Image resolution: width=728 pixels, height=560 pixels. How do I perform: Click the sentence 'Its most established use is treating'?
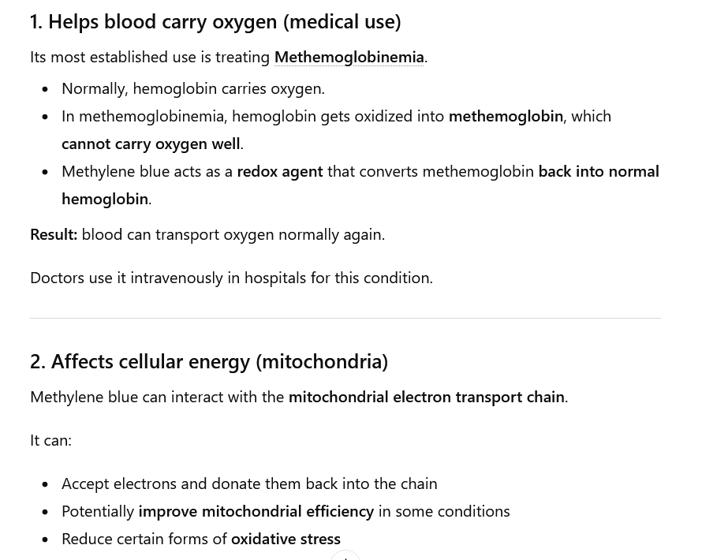coord(150,57)
